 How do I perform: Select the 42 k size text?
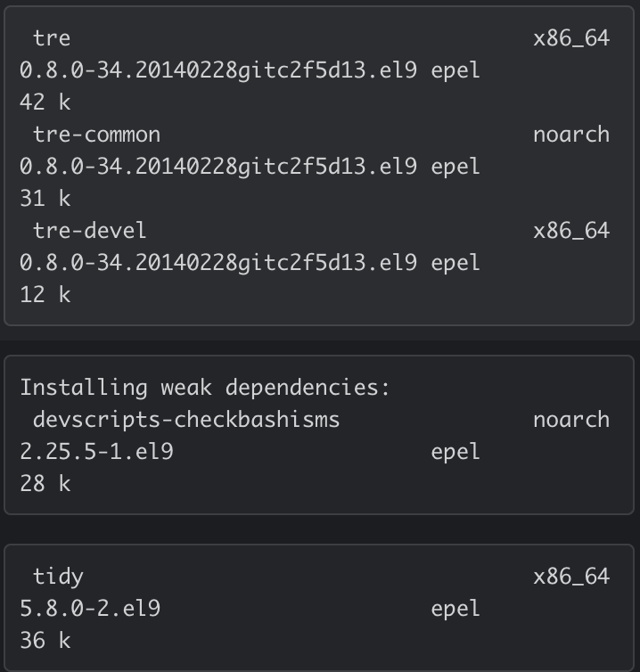(x=45, y=102)
